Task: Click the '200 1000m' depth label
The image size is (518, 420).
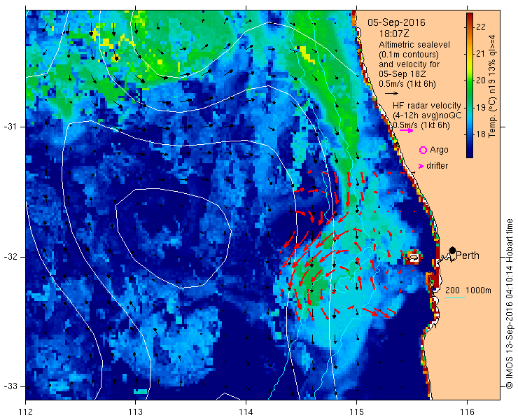Action: [x=468, y=290]
